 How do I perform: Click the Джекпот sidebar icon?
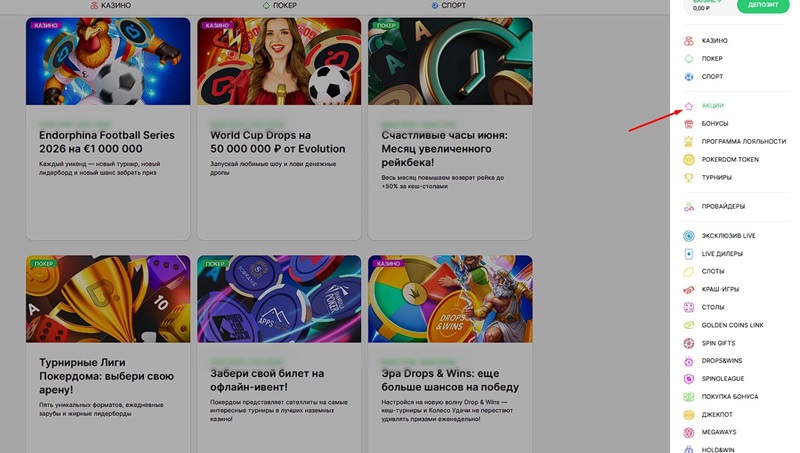click(x=688, y=415)
